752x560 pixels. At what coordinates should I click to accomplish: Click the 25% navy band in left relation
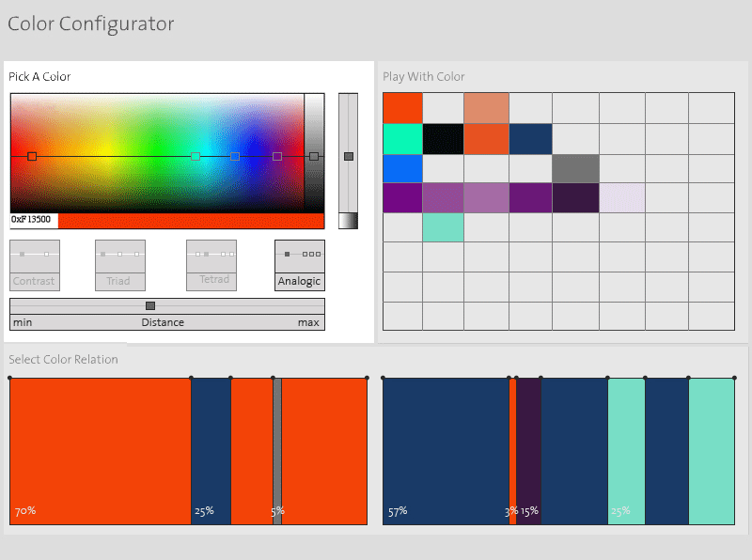(x=211, y=451)
